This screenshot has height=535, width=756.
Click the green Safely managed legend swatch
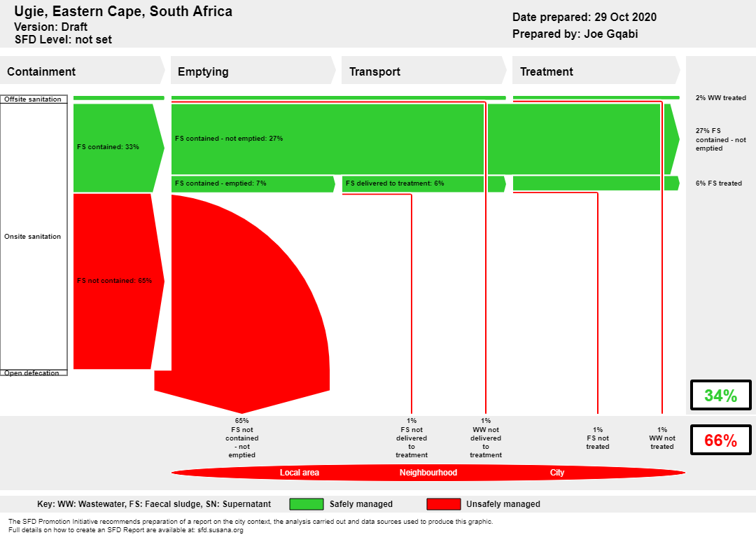click(307, 504)
